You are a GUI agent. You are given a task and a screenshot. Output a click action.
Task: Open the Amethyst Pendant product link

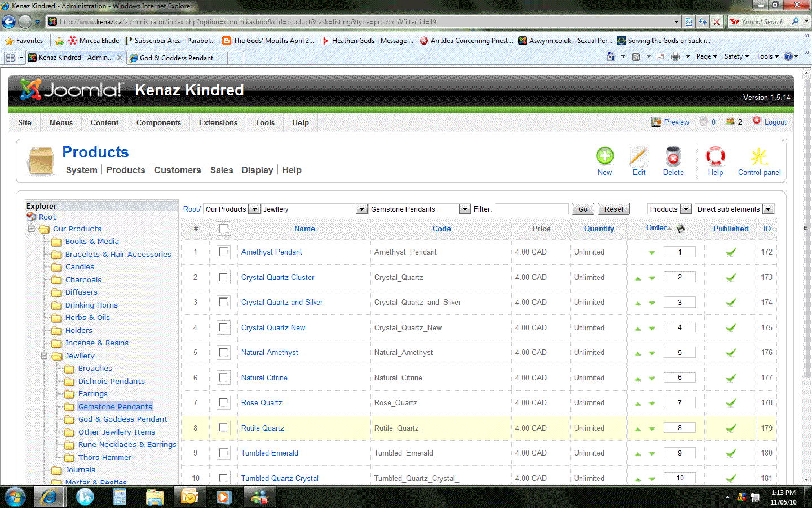pos(272,252)
